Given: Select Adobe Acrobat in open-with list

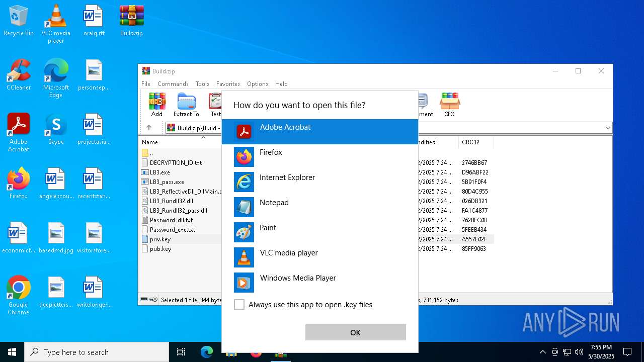Looking at the screenshot, I should click(x=319, y=132).
